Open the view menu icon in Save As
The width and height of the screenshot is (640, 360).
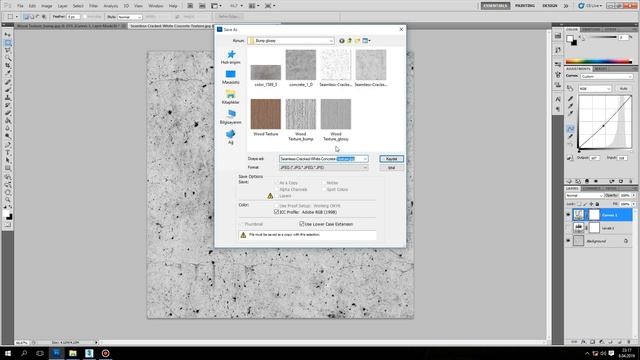[366, 41]
